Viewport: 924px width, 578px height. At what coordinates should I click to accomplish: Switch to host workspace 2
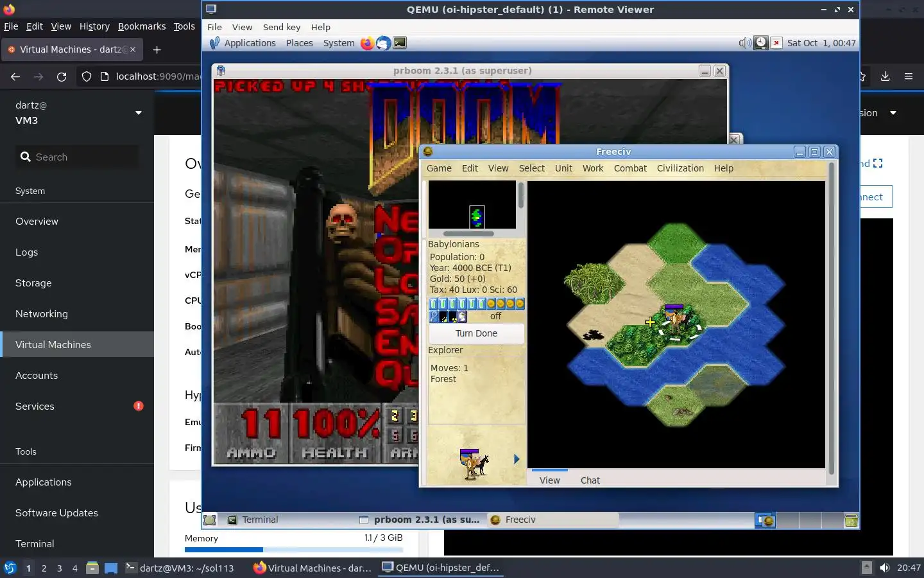pos(44,568)
